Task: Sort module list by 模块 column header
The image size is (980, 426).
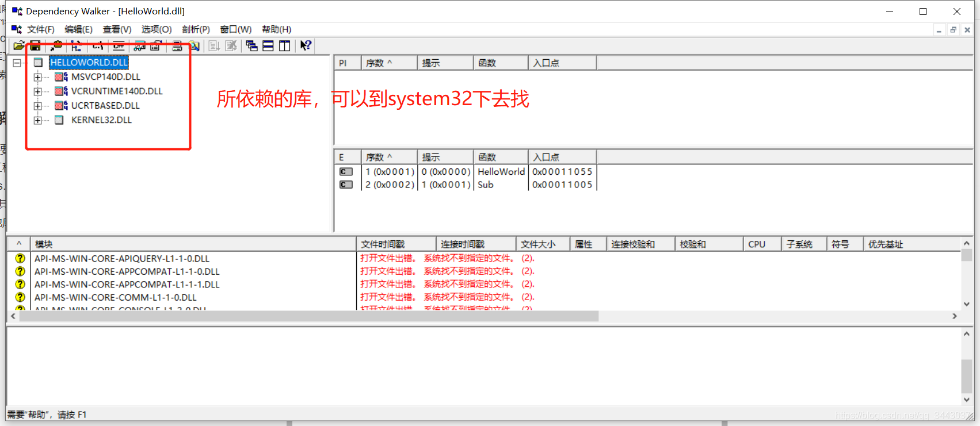Action: tap(193, 244)
